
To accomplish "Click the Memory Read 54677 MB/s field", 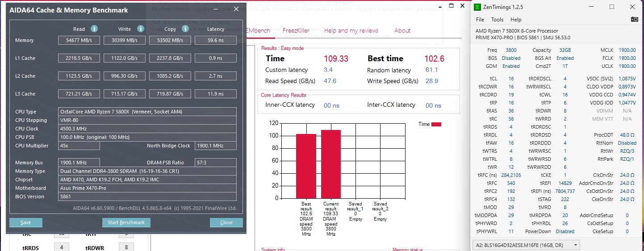I will 79,40.
